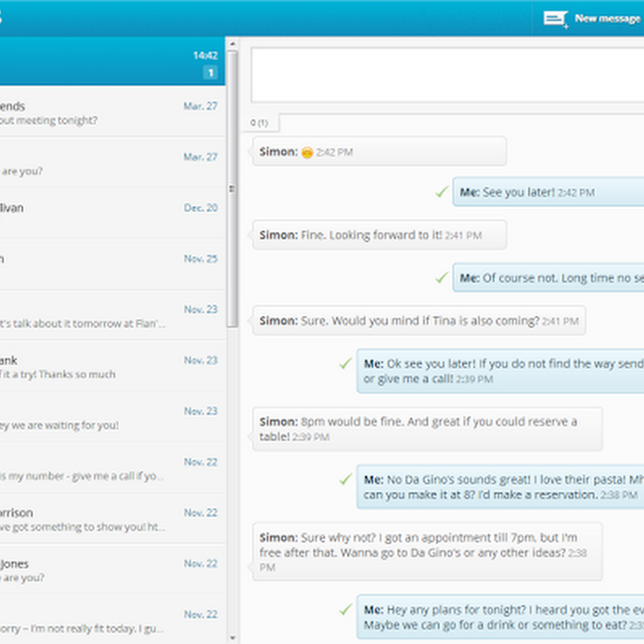This screenshot has width=644, height=644.
Task: Click the conversation list scroll up arrow
Action: coord(233,43)
